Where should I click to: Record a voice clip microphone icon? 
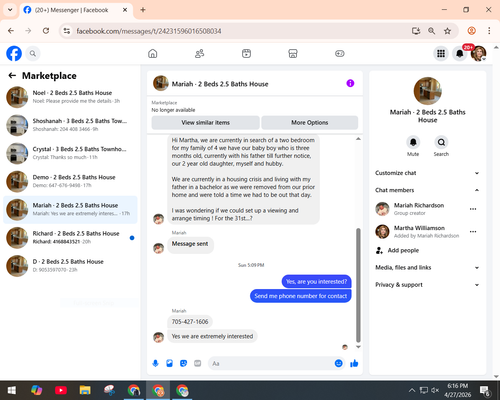155,363
